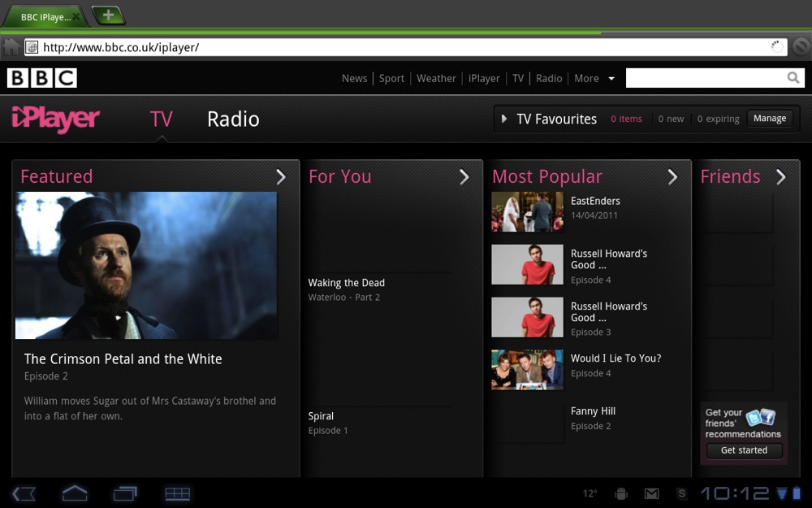This screenshot has height=508, width=812.
Task: Tap the 12° weather notification
Action: tap(590, 493)
